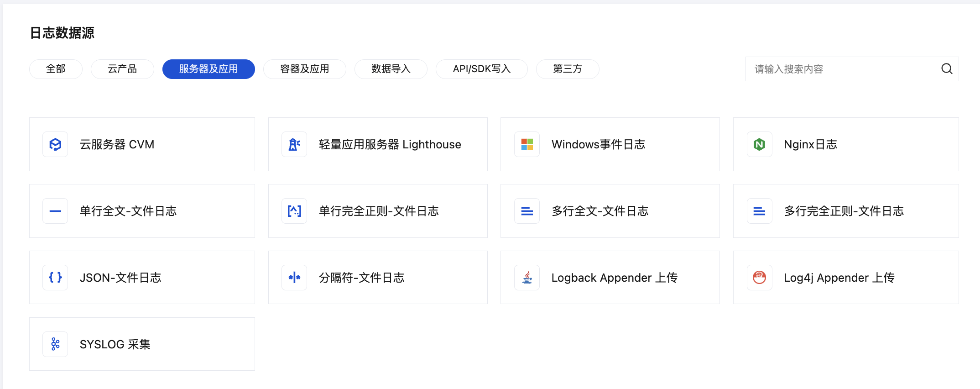Click the search magnifier icon
This screenshot has width=980, height=389.
(x=947, y=69)
